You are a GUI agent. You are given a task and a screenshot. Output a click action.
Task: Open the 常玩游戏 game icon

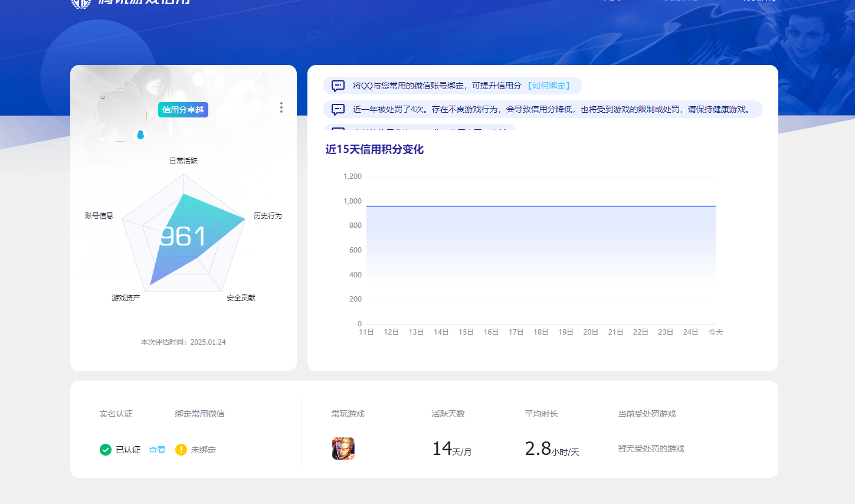343,449
